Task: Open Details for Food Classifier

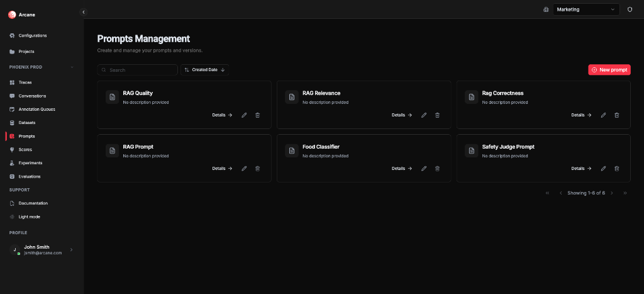Action: (x=401, y=169)
